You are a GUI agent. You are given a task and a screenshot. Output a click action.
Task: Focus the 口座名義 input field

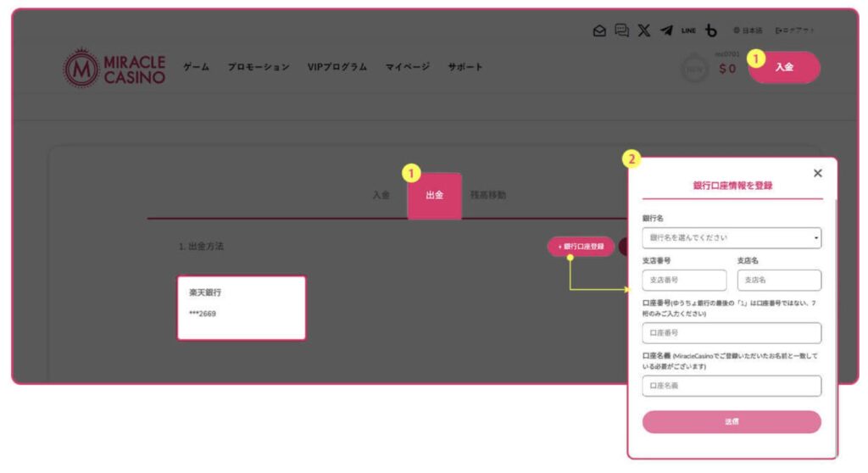(x=732, y=386)
